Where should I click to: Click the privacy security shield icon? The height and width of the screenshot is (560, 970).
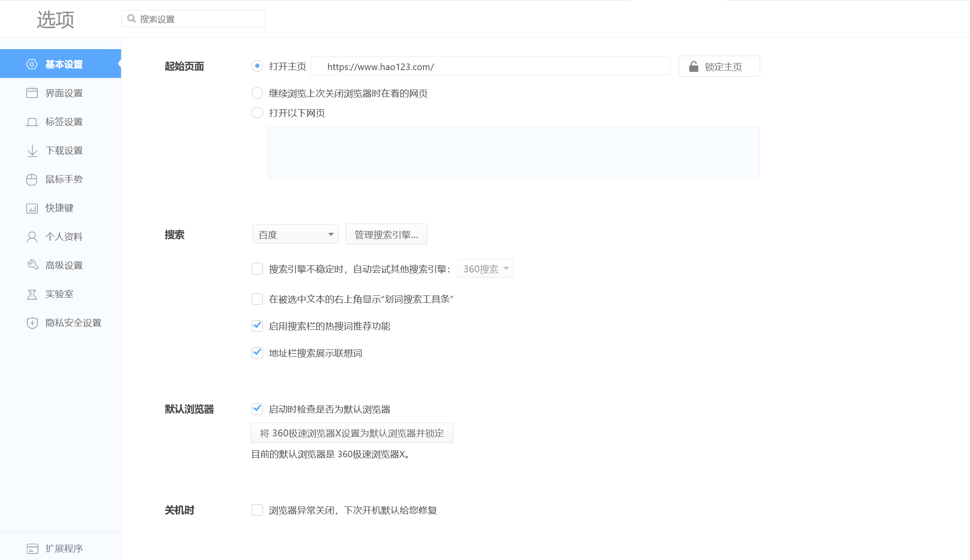(32, 323)
